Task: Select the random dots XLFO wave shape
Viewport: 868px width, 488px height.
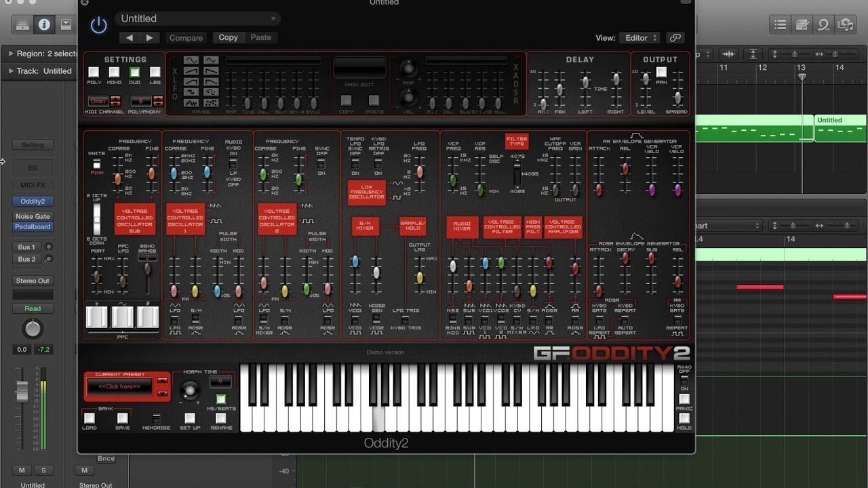Action: [x=211, y=103]
